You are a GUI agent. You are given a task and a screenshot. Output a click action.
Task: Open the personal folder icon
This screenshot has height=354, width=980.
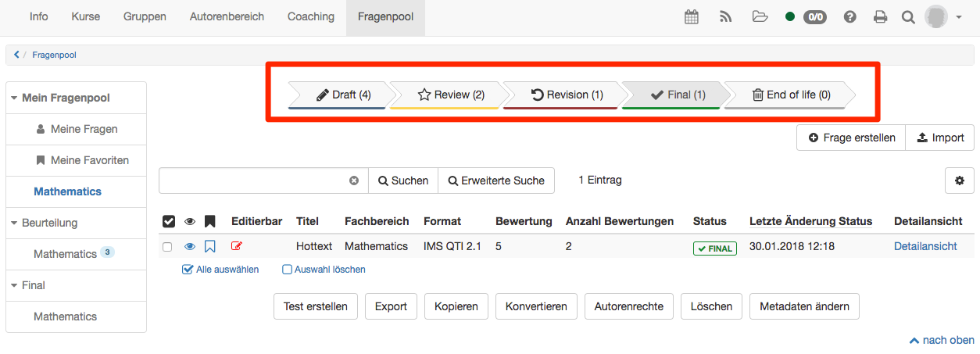(760, 17)
